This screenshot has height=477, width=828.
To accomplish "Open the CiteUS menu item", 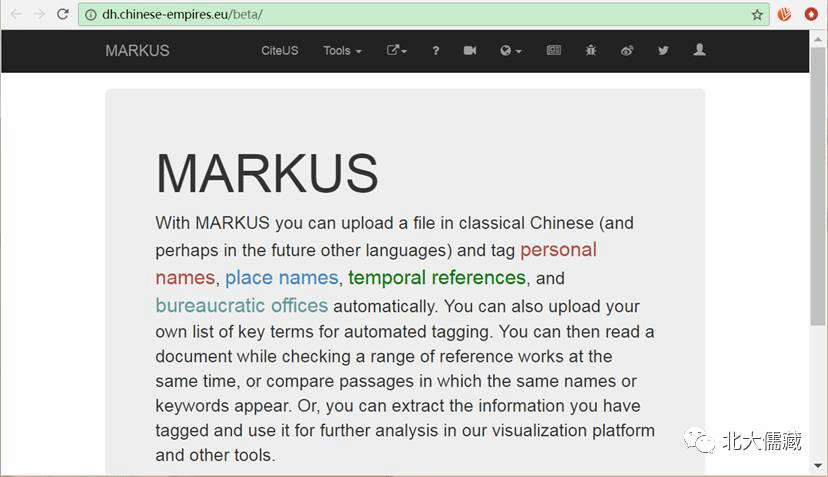I will (279, 51).
